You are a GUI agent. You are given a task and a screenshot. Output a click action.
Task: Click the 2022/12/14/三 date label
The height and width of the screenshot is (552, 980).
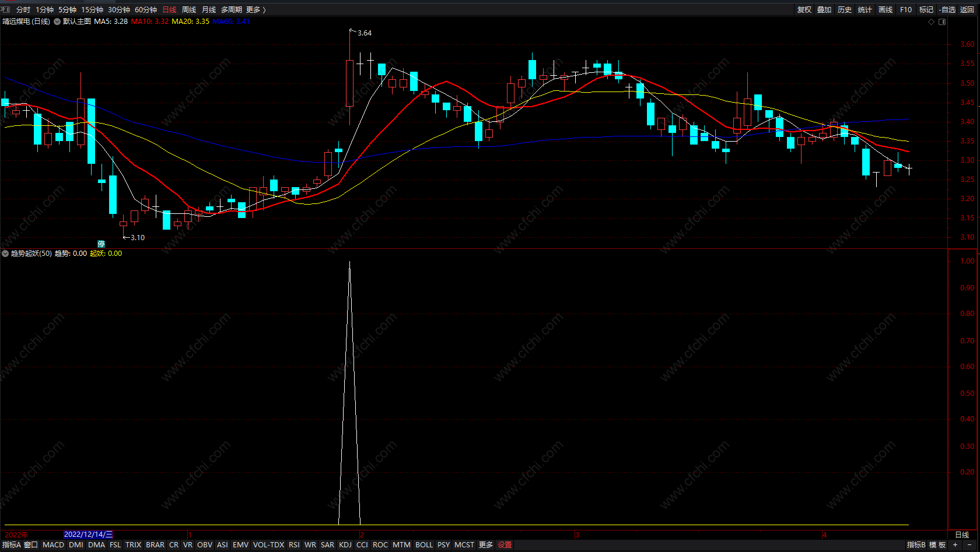click(88, 535)
